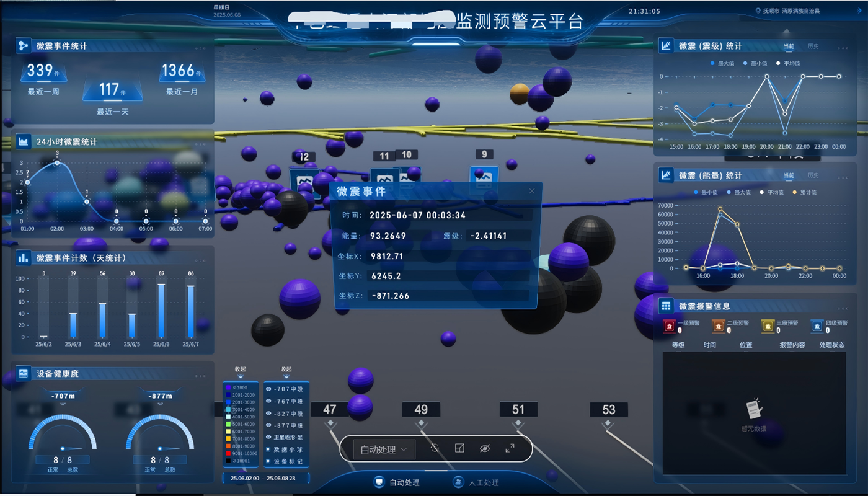This screenshot has height=496, width=868.
Task: Click the red 一级预警 alarm icon
Action: (669, 326)
